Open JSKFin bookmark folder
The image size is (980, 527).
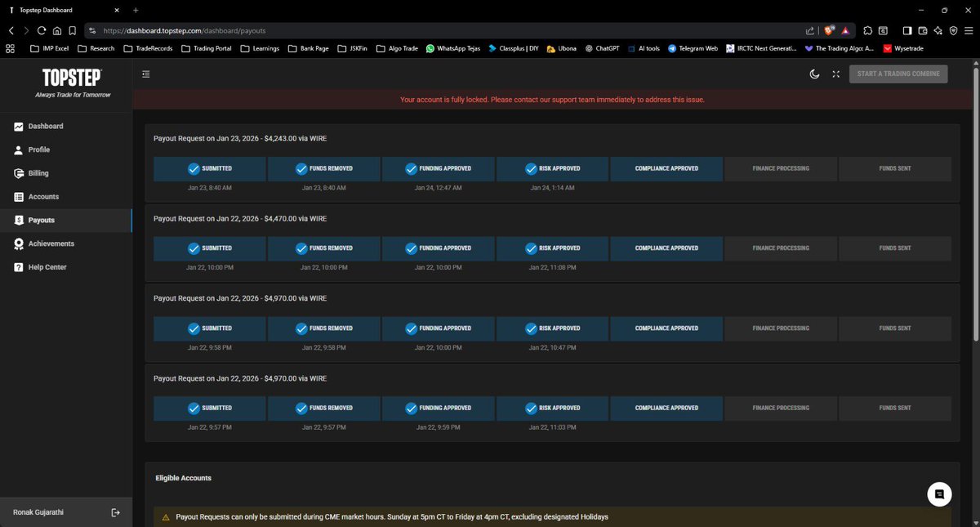[351, 48]
